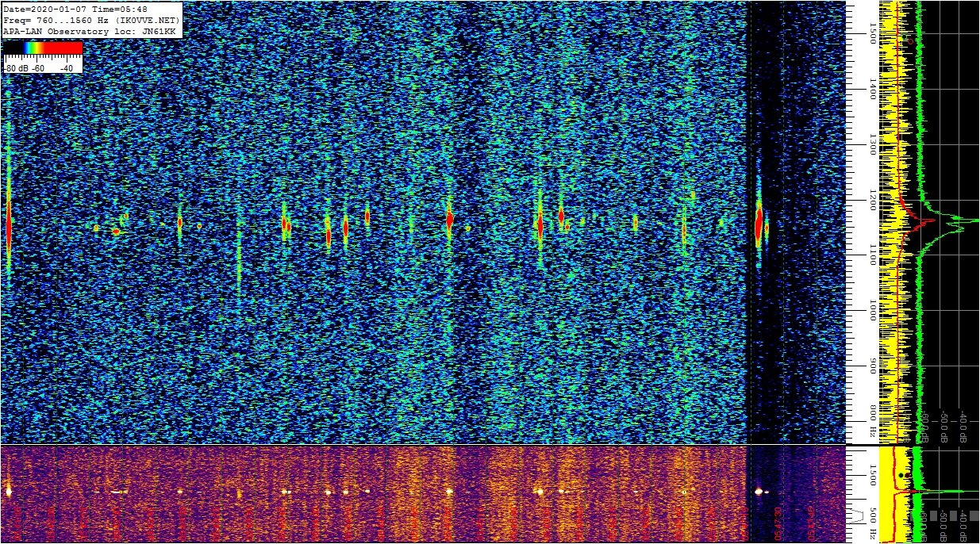Click the 05:47:45 timestamp in the lower waterfall
Viewport: 980px width, 544px height.
[812, 523]
